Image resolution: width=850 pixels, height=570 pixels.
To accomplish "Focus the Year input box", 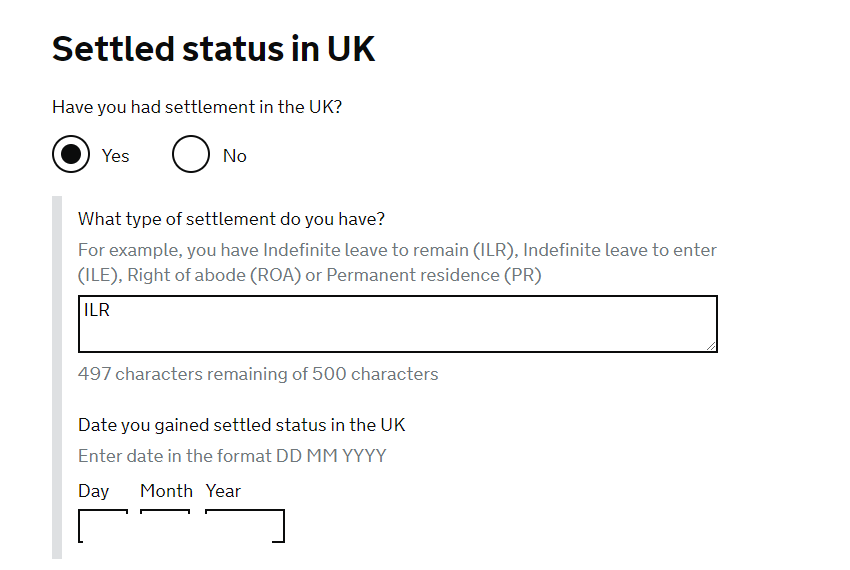I will [x=245, y=527].
